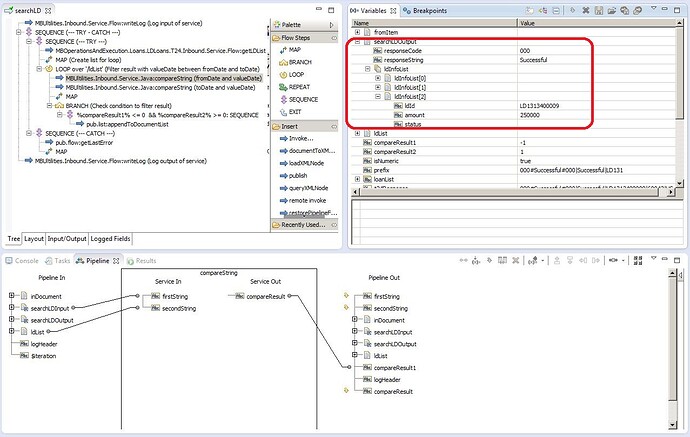Expand ldInfoList[1] in the Variables view
This screenshot has width=690, height=437.
pos(378,88)
